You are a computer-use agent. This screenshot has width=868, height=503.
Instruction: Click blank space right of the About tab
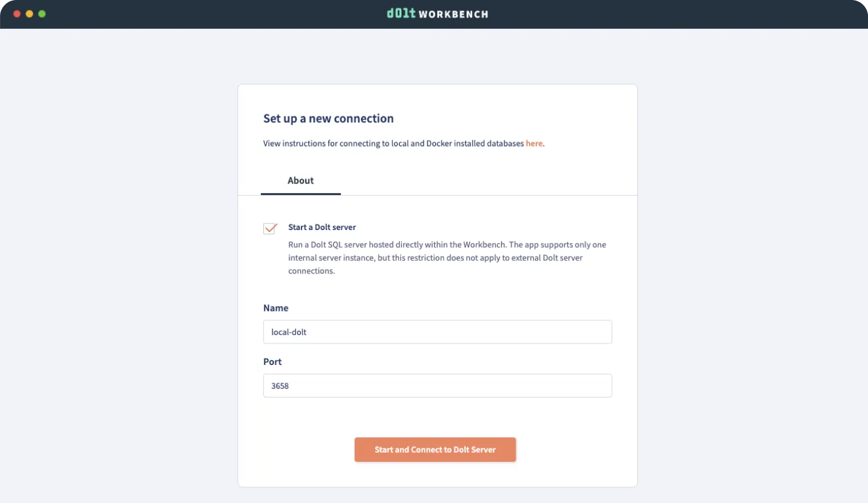[x=491, y=180]
